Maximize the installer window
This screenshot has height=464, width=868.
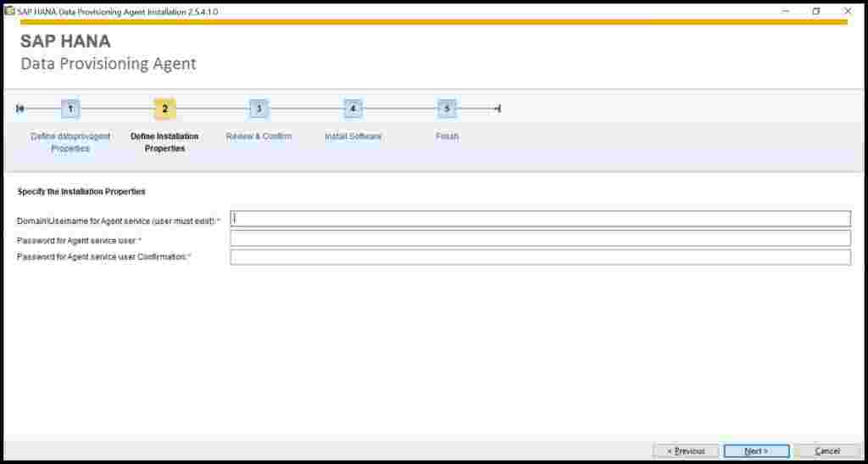click(x=816, y=11)
